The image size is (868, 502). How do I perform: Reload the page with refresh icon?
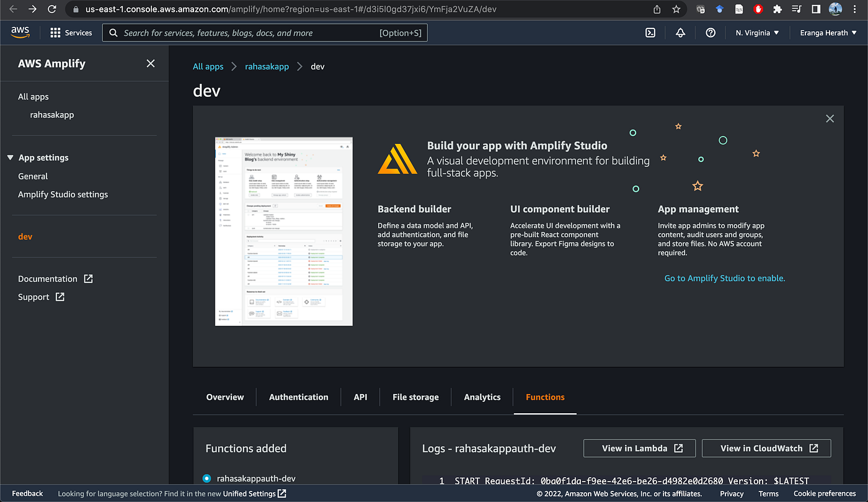click(x=52, y=9)
